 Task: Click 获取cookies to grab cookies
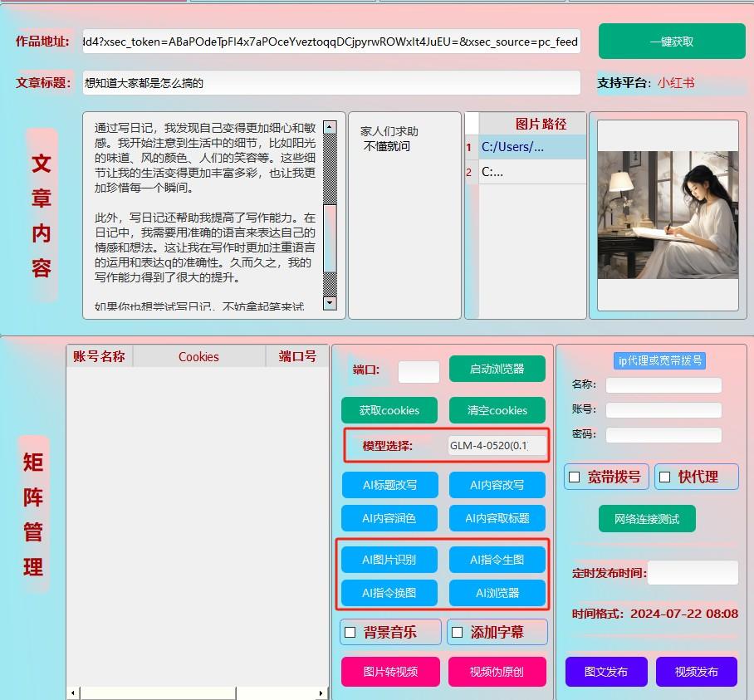[x=389, y=409]
